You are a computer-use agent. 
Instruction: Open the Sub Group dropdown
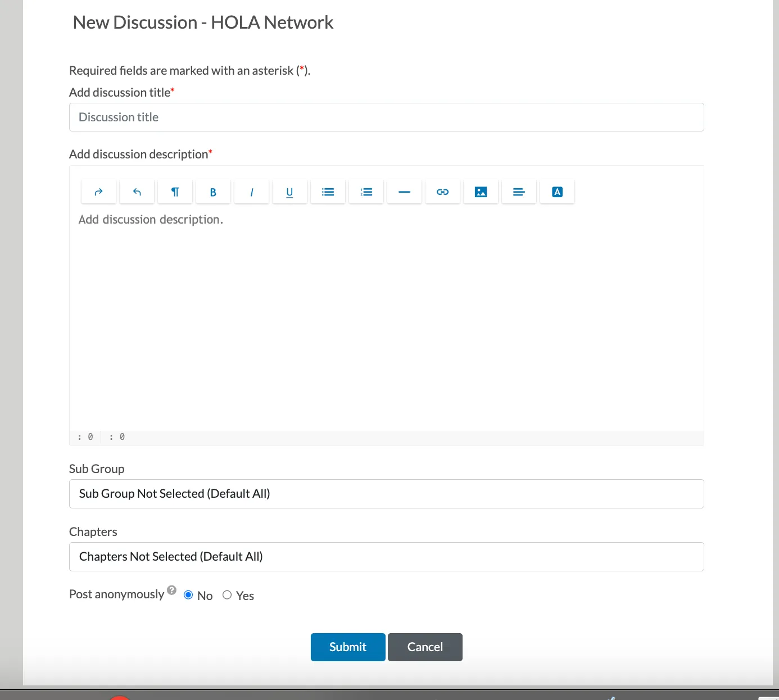point(387,494)
